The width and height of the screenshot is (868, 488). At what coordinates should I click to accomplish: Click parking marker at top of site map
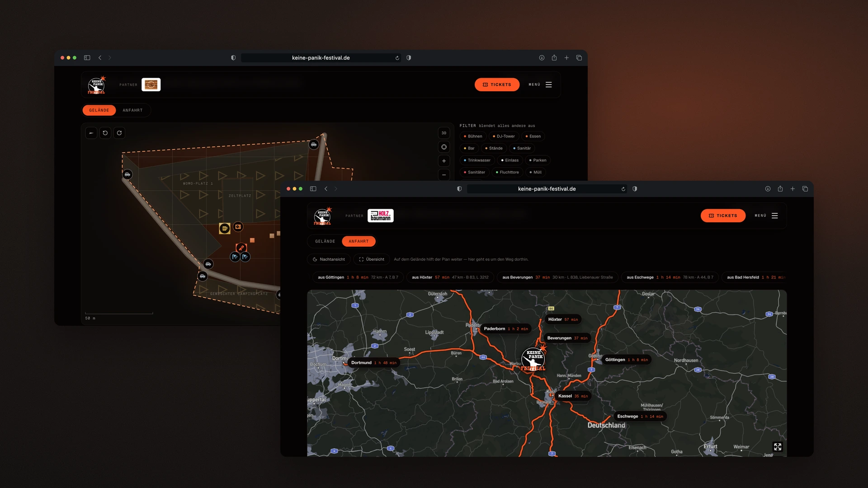coord(314,145)
